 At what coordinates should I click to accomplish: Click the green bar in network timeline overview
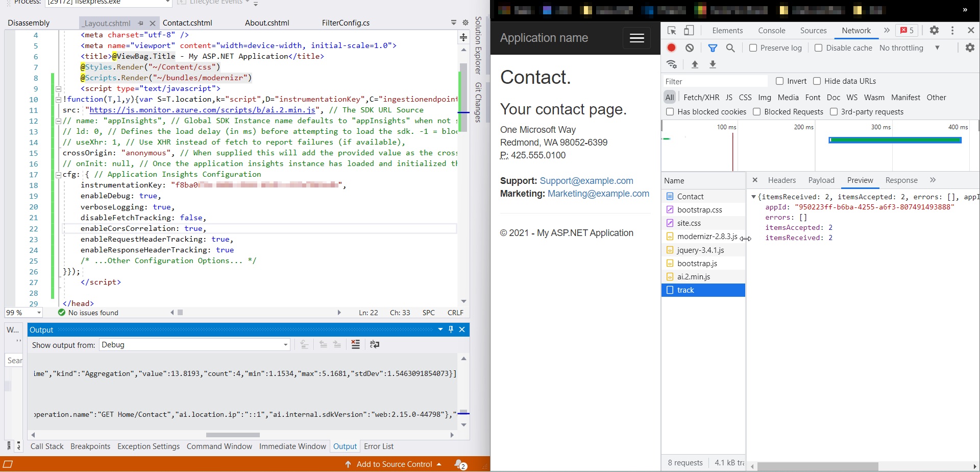pos(895,140)
